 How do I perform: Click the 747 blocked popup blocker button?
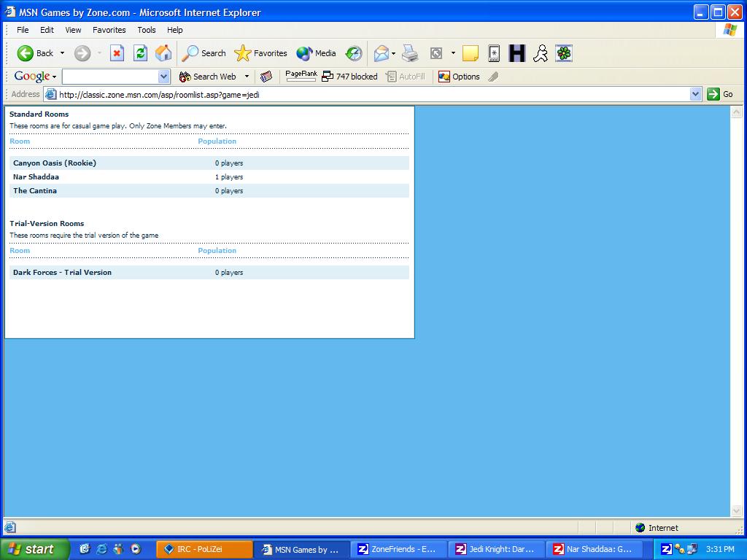click(349, 77)
